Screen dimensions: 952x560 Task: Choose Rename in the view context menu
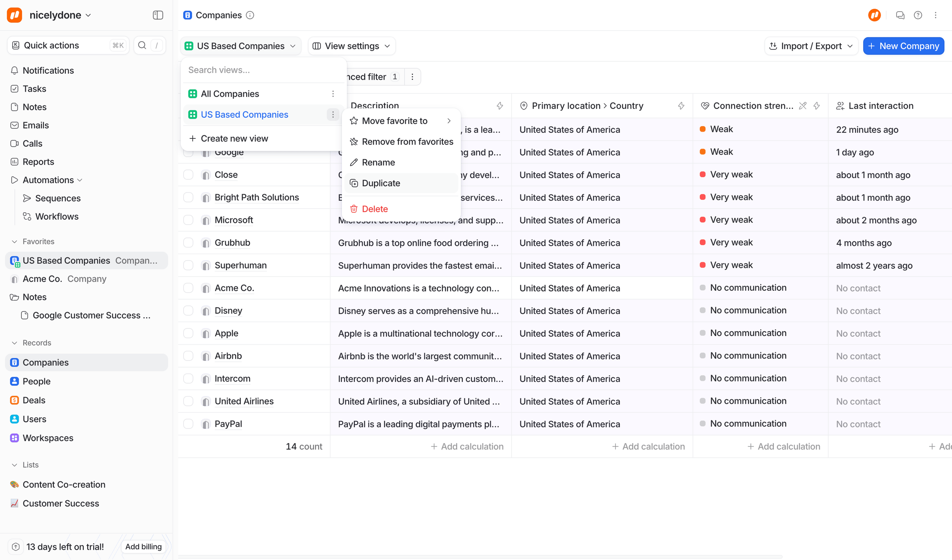coord(401,163)
